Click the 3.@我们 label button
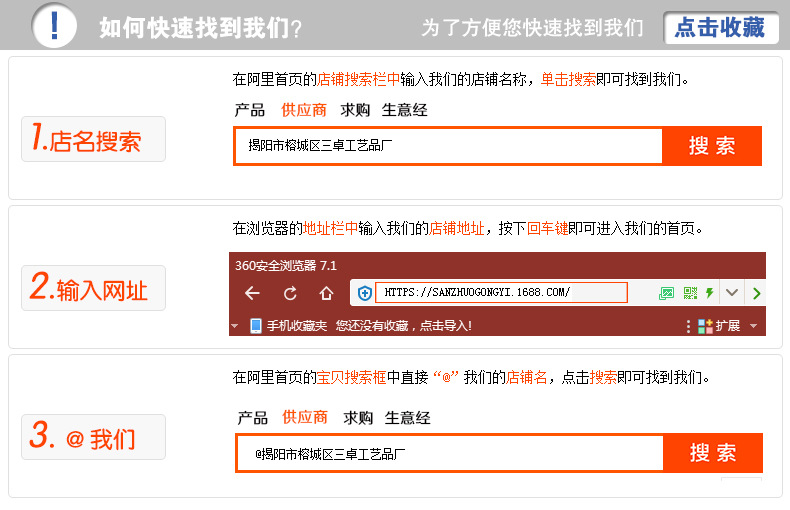The image size is (790, 510). (93, 437)
